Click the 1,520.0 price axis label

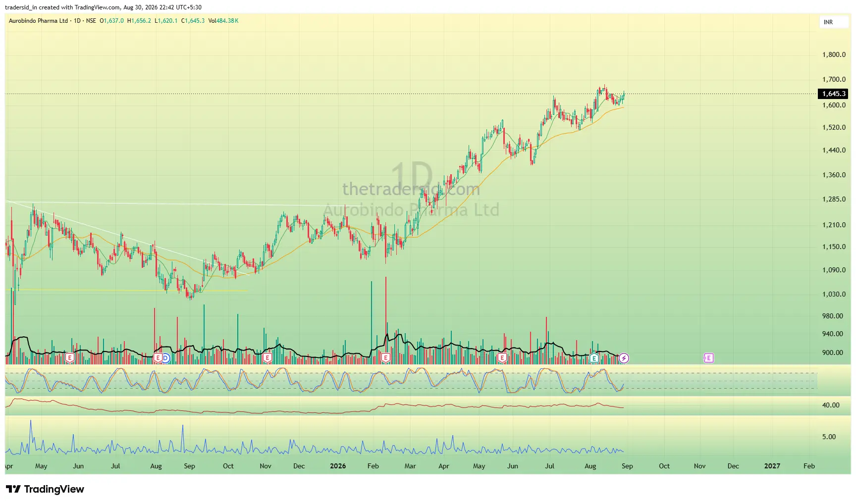[x=834, y=127]
